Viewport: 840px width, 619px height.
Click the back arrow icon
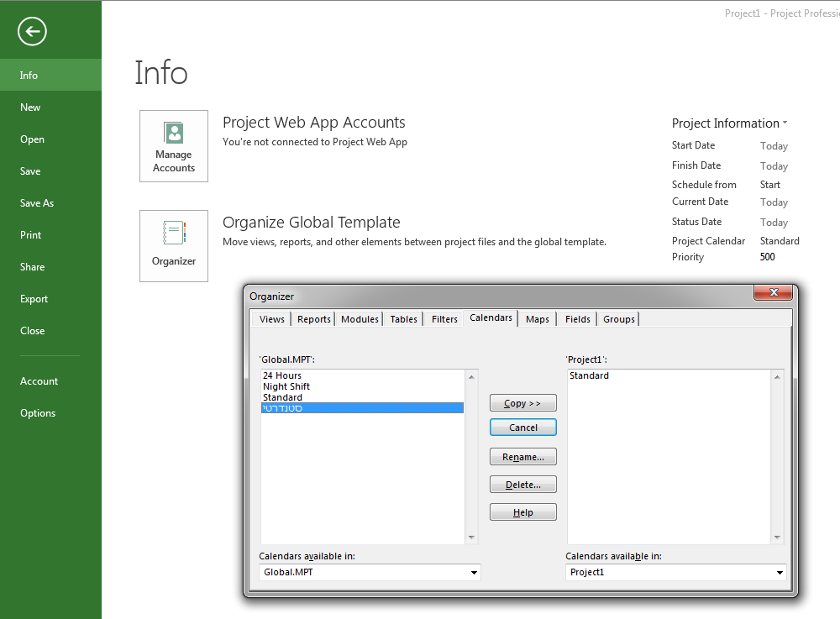click(x=32, y=32)
